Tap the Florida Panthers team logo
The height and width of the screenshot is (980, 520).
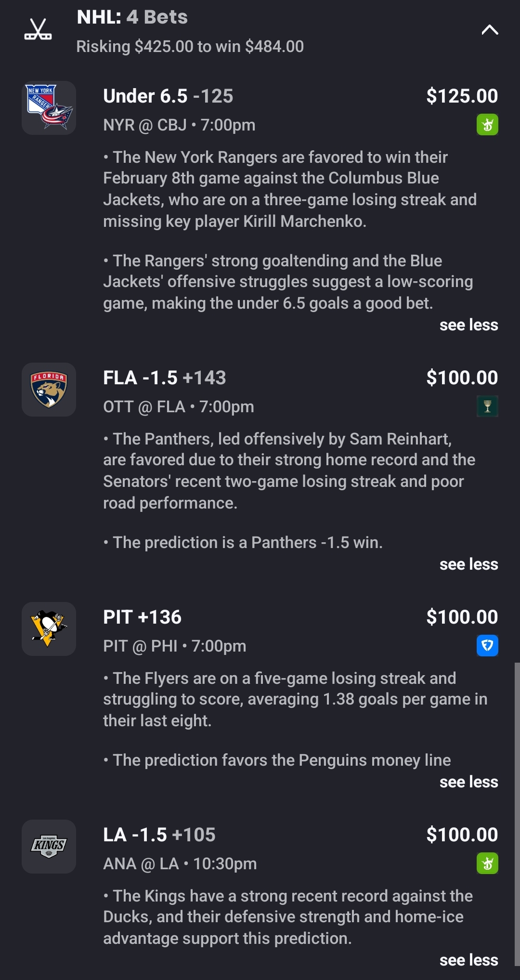pyautogui.click(x=49, y=390)
